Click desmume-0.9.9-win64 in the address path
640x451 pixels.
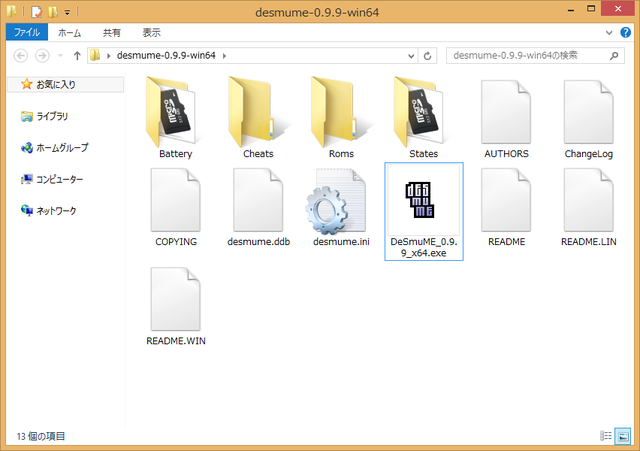pos(166,56)
